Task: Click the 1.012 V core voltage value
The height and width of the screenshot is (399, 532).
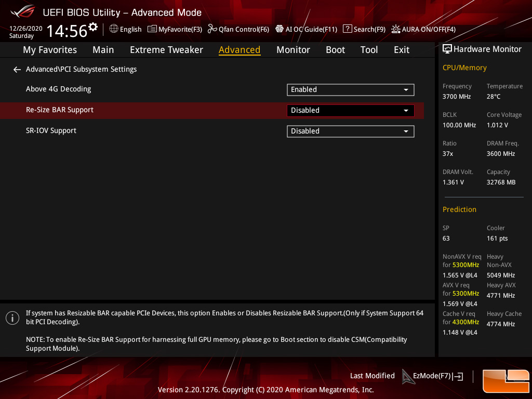Action: pyautogui.click(x=497, y=125)
